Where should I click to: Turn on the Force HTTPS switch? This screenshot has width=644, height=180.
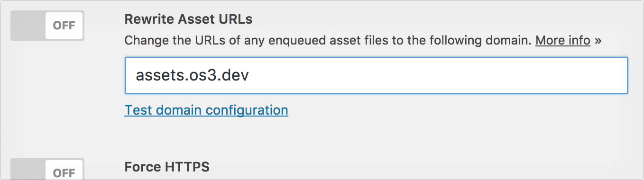[x=47, y=169]
